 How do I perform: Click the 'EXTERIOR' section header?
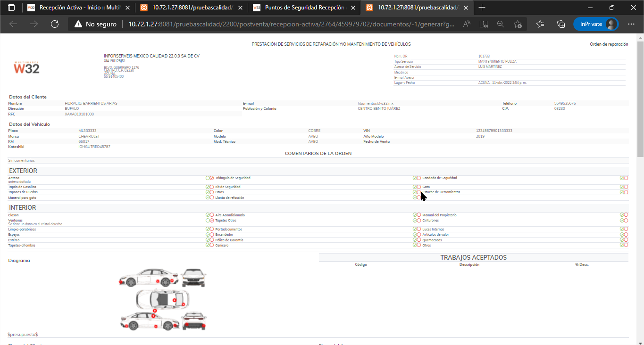coord(23,171)
